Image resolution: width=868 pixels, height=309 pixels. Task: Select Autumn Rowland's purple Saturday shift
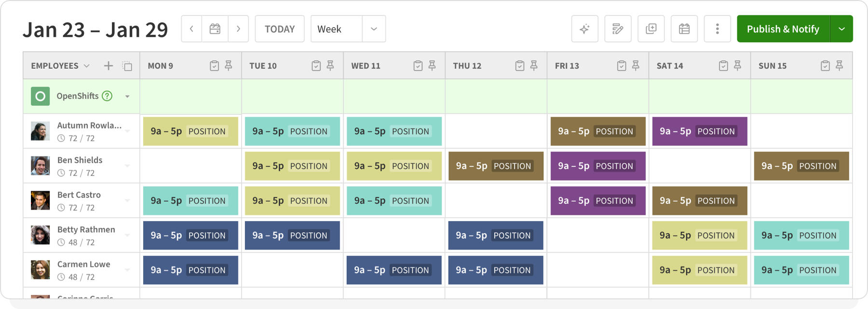pos(699,131)
